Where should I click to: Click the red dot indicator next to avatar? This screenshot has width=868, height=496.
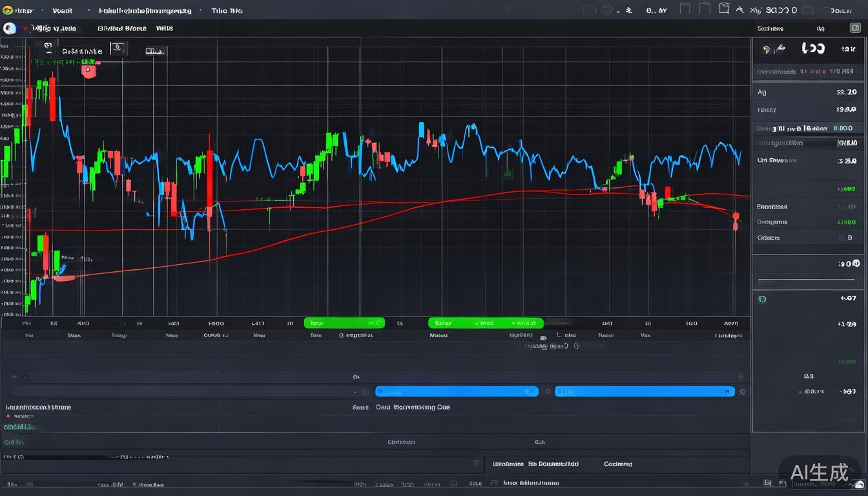tap(25, 29)
